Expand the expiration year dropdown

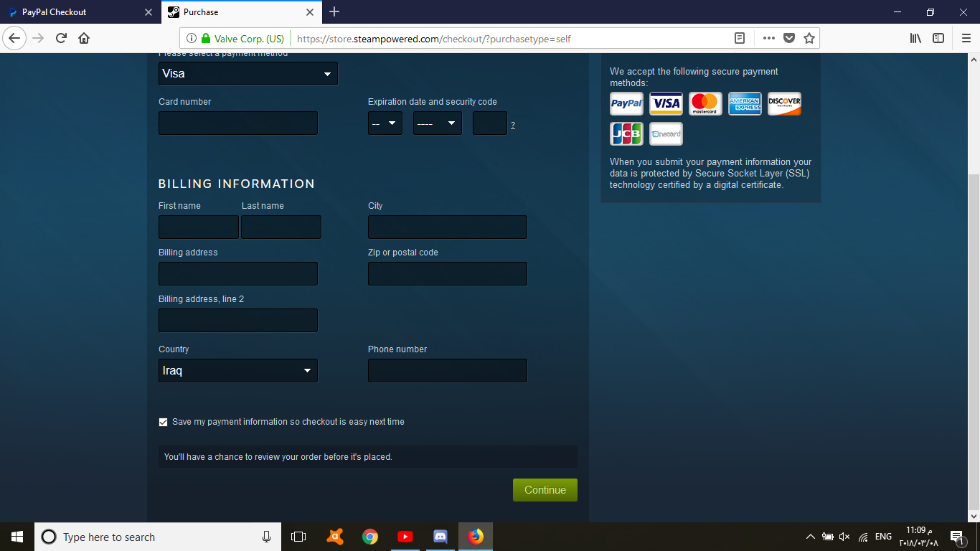[438, 123]
